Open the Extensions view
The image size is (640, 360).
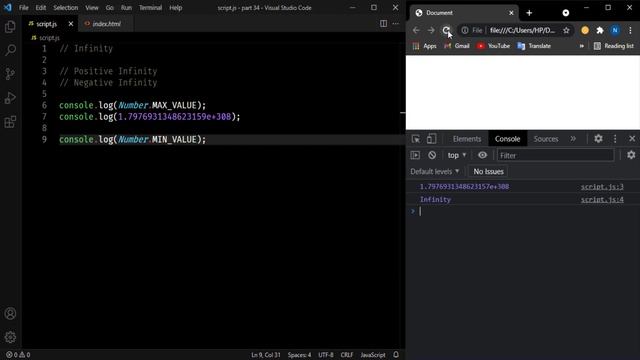coord(10,122)
